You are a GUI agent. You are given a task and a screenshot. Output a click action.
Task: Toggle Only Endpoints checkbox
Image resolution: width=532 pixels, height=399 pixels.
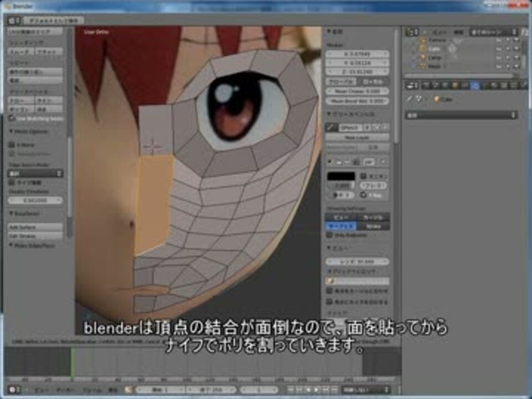[x=329, y=235]
